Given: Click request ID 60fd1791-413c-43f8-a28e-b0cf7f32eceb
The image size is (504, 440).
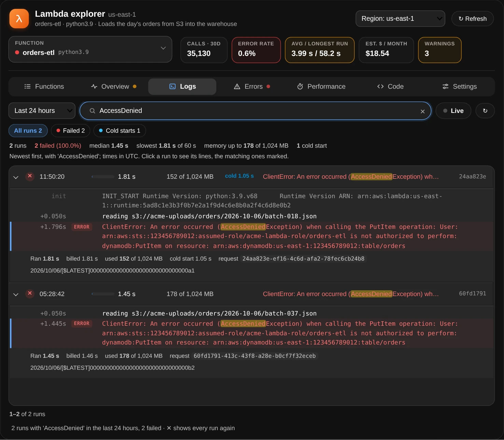Looking at the screenshot, I should click(x=254, y=356).
